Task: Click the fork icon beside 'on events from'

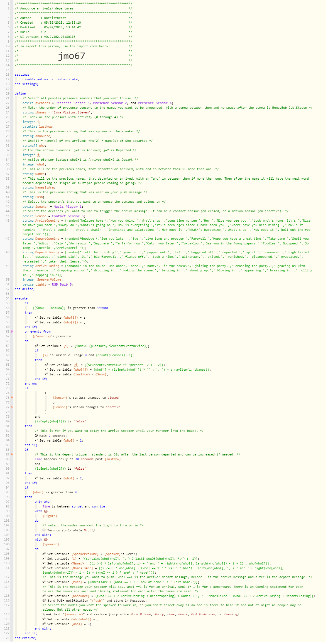Action: (12, 331)
